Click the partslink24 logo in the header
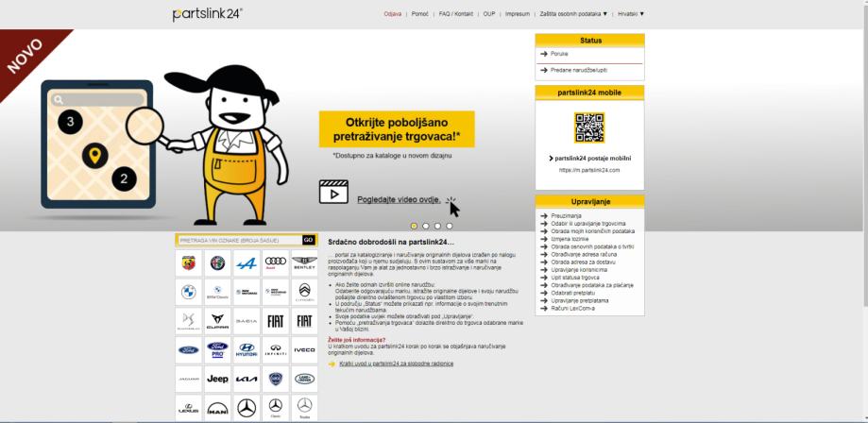 208,14
